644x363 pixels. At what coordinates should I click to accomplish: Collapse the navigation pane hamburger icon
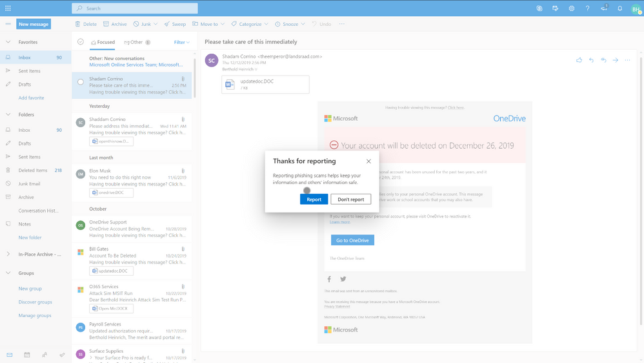[x=8, y=24]
